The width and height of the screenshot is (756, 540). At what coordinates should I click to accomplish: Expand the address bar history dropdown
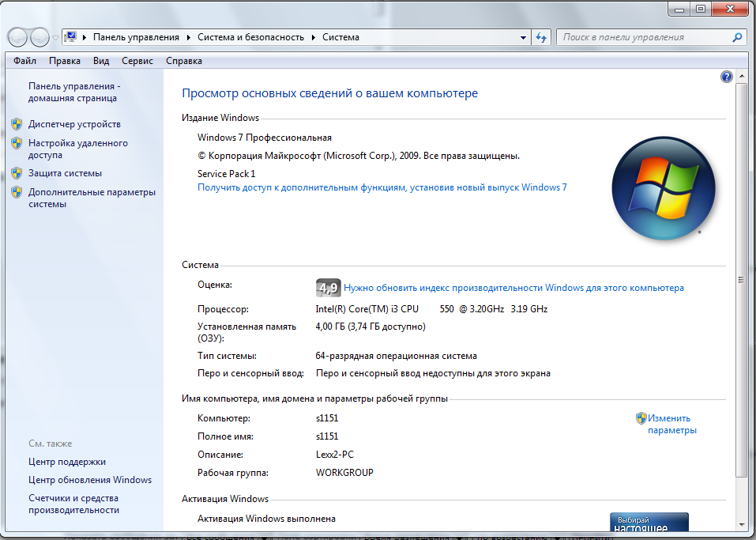coord(523,38)
